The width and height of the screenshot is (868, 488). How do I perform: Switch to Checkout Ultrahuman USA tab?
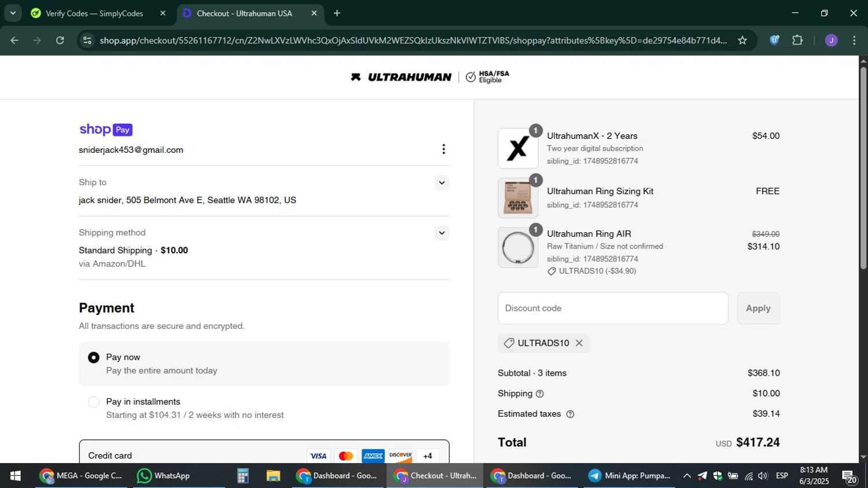243,13
